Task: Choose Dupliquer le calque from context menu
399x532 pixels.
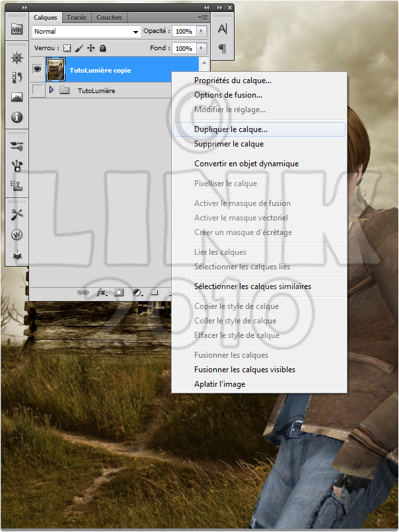Action: pos(231,129)
